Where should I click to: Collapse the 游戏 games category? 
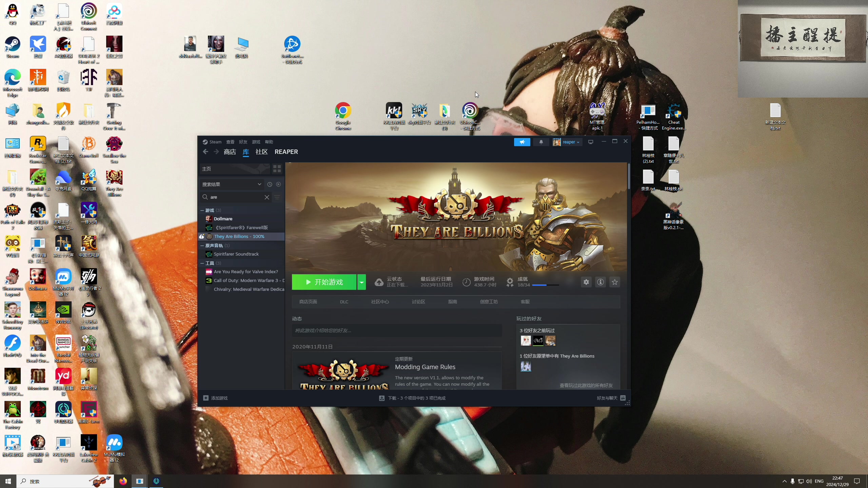pyautogui.click(x=202, y=210)
